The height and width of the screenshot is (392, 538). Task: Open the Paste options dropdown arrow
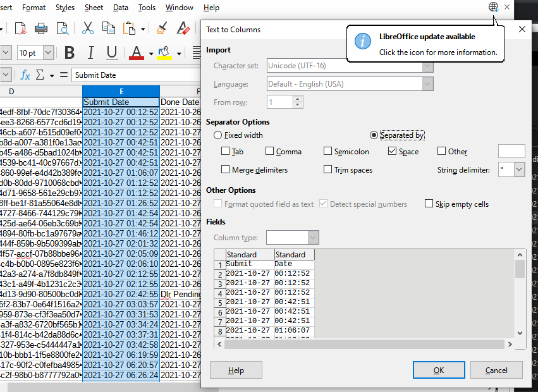(143, 29)
